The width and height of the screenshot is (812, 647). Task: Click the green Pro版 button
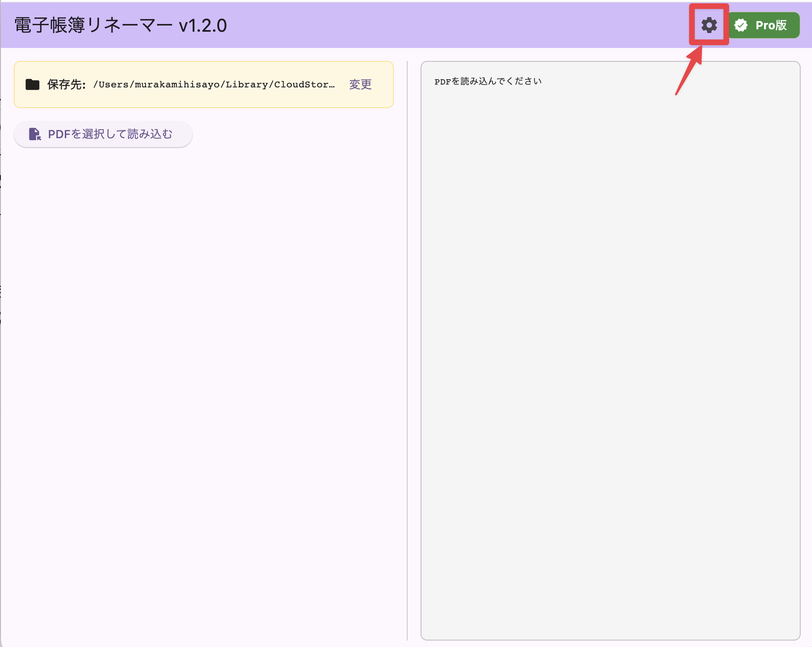coord(764,25)
